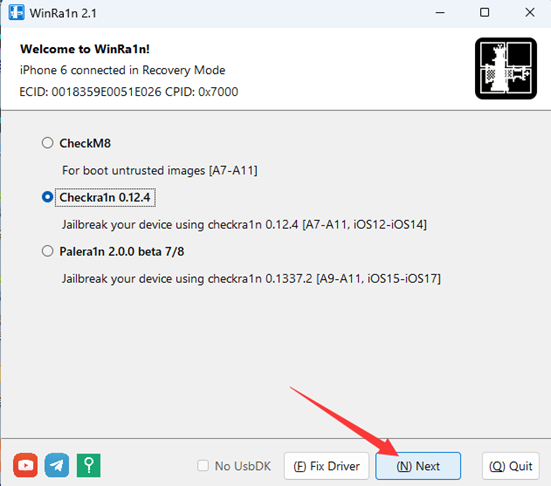The height and width of the screenshot is (486, 551).
Task: Click the green pin icon
Action: [89, 465]
